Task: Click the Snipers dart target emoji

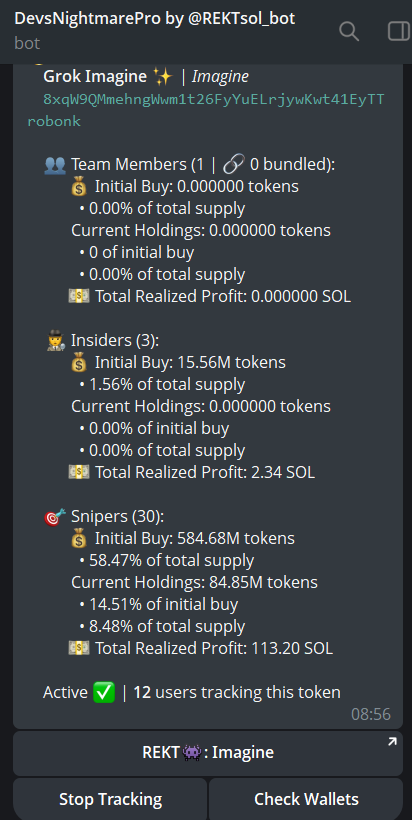Action: pyautogui.click(x=55, y=517)
